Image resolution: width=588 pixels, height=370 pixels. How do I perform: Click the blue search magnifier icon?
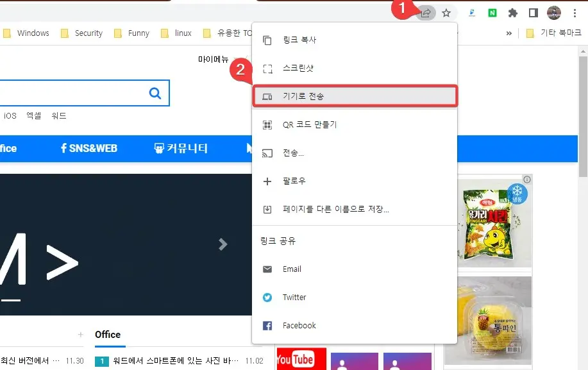coord(155,93)
